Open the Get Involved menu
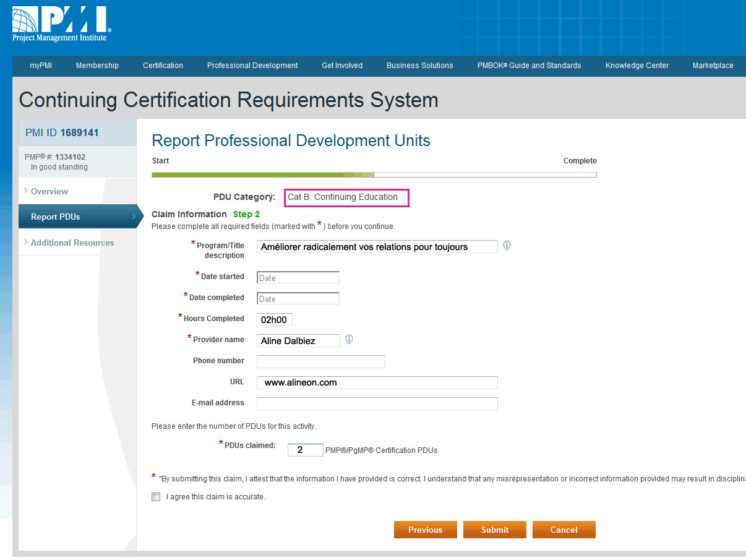The height and width of the screenshot is (560, 746). [342, 66]
